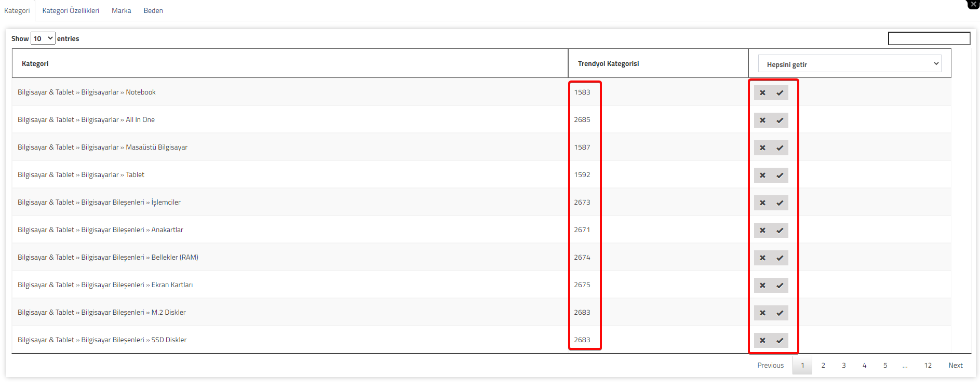
Task: Select the M.2 Diskler category text
Action: (102, 313)
